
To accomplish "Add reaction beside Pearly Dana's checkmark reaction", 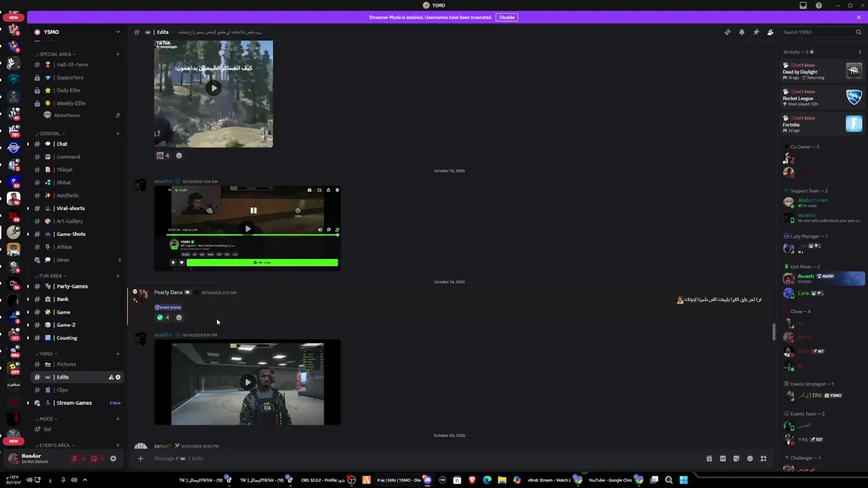I will (x=179, y=317).
